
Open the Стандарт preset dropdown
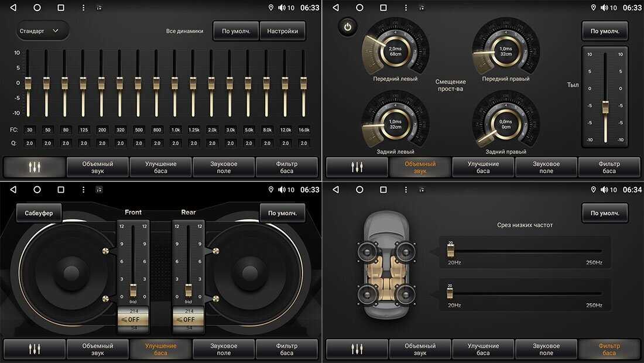[x=42, y=31]
